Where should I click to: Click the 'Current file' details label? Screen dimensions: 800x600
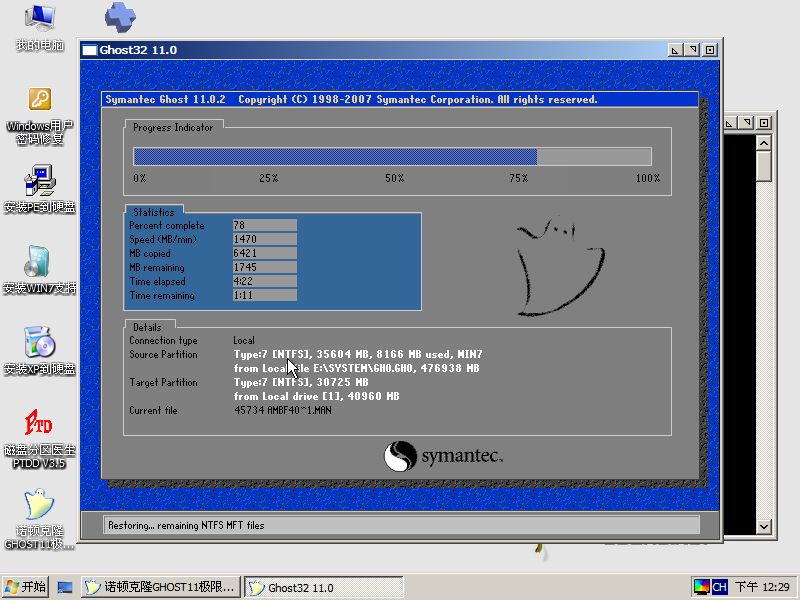coord(153,410)
